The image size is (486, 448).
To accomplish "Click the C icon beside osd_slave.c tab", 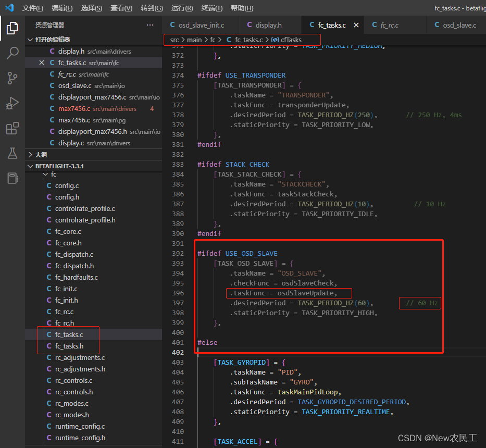I will click(437, 25).
